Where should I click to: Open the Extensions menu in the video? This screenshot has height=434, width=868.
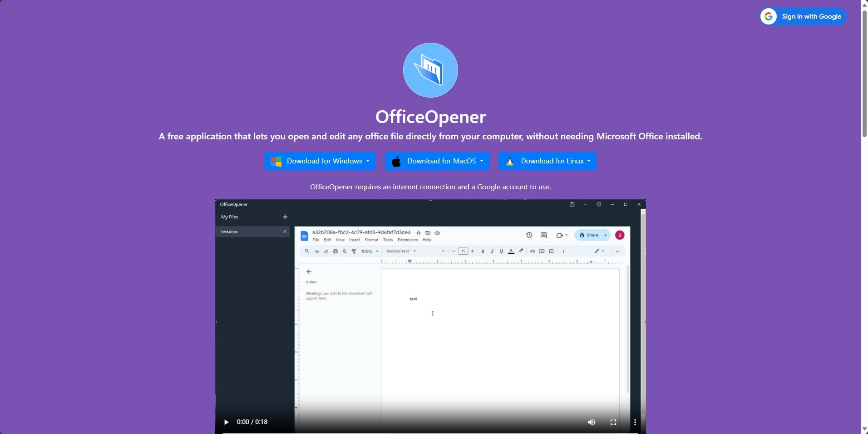408,240
